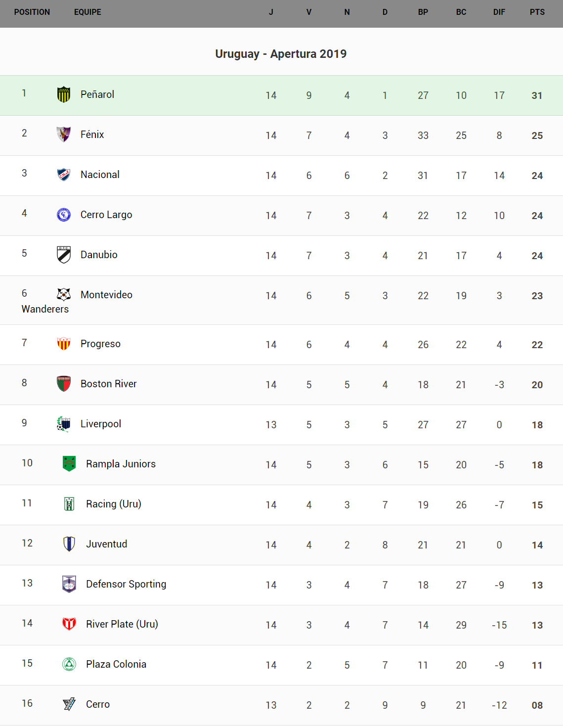Open the Defensor Sporting team name
The image size is (563, 728).
point(126,584)
